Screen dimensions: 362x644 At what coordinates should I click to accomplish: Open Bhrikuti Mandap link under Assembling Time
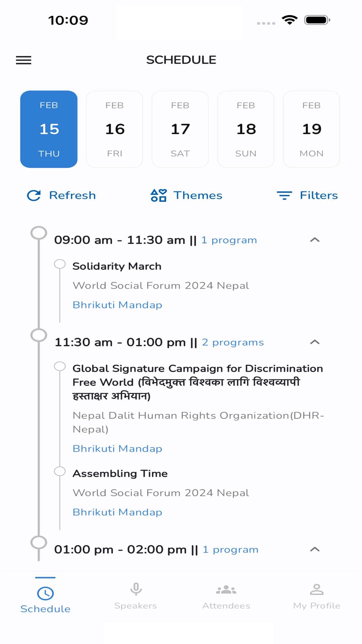tap(117, 512)
